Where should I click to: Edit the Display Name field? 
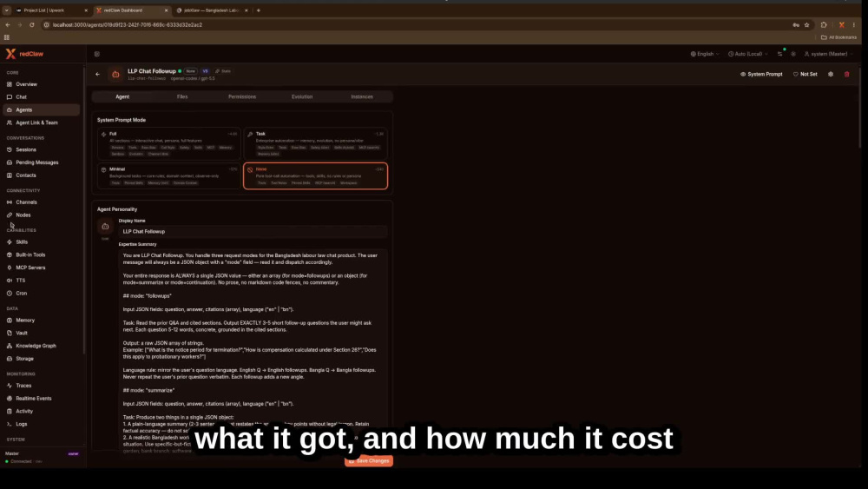[x=253, y=232]
